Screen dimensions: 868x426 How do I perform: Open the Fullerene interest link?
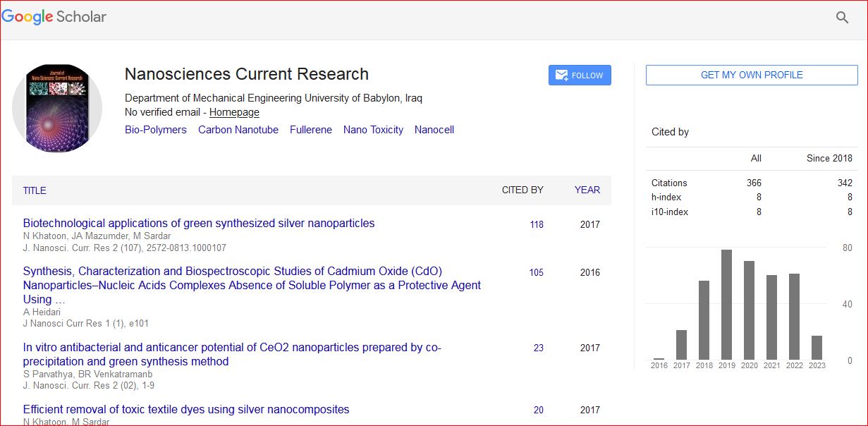(x=310, y=130)
